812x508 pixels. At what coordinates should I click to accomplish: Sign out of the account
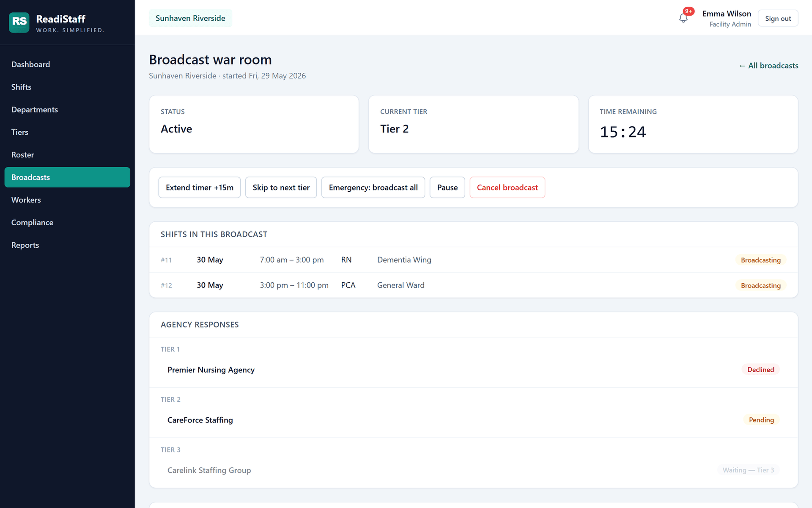778,18
